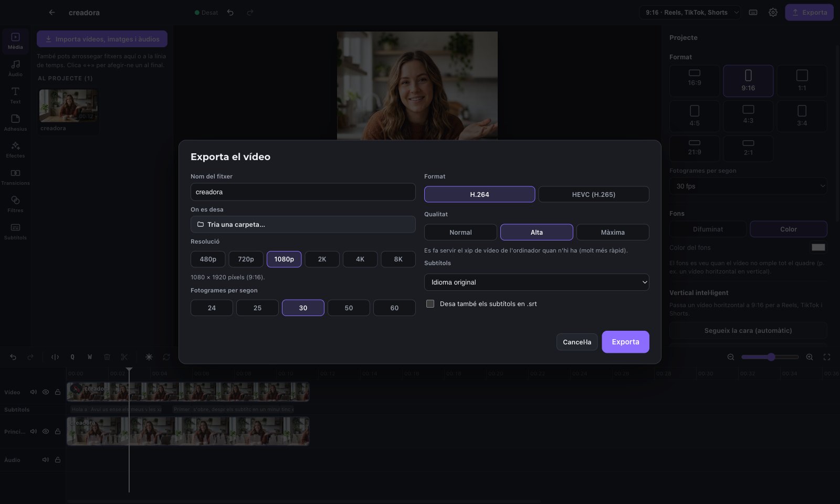The height and width of the screenshot is (504, 840).
Task: Select 720p resolution
Action: pyautogui.click(x=246, y=259)
